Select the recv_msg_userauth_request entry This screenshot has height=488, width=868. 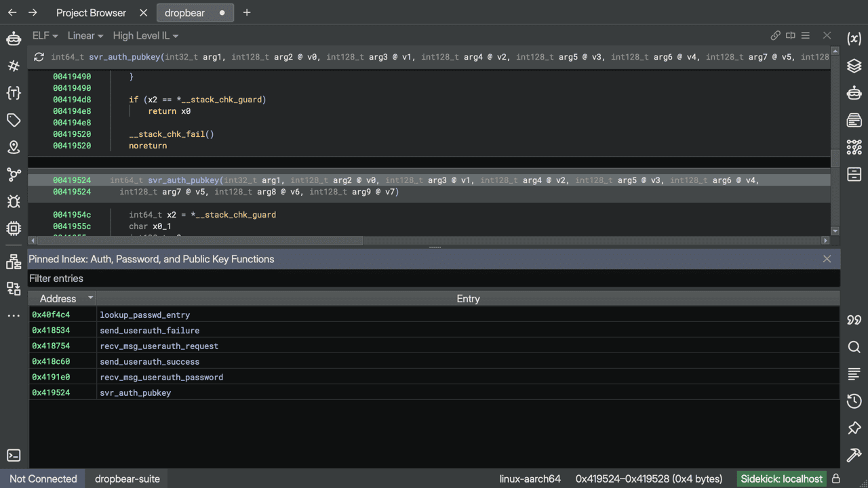[434, 346]
